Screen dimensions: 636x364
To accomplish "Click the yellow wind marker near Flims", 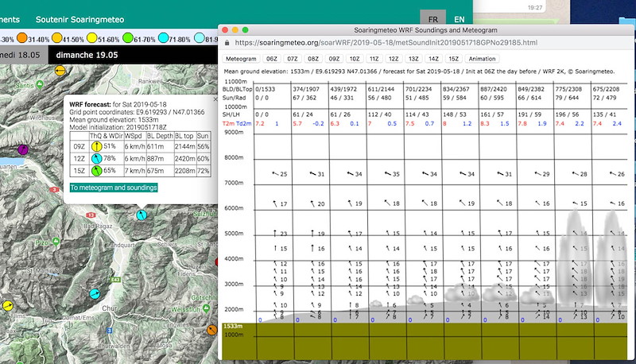I will click(7, 306).
